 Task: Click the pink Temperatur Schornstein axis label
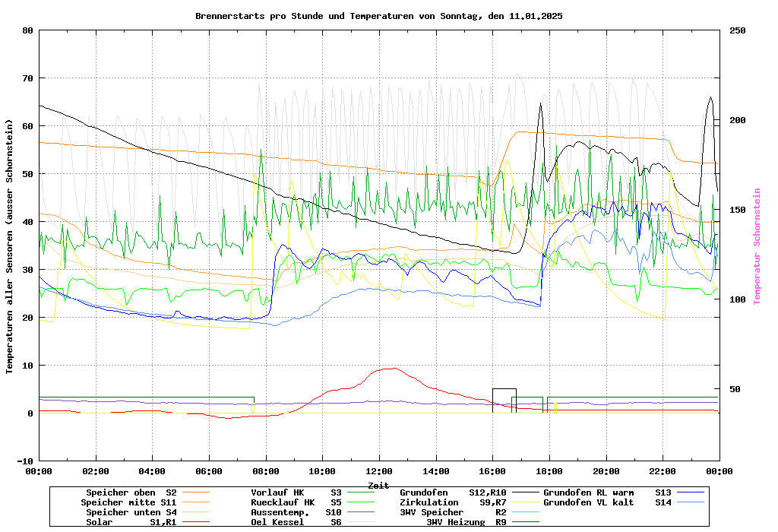(x=757, y=246)
